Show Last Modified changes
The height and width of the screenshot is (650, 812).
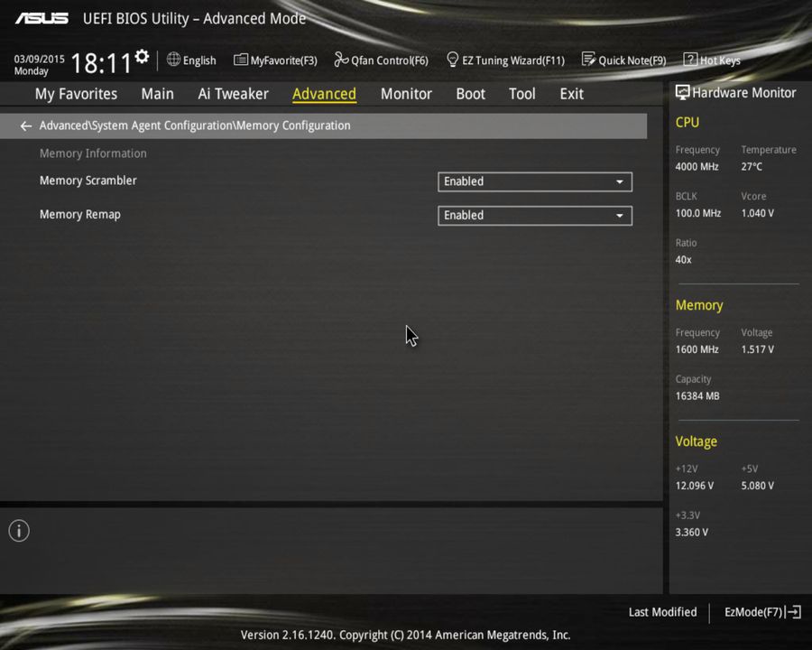(662, 612)
